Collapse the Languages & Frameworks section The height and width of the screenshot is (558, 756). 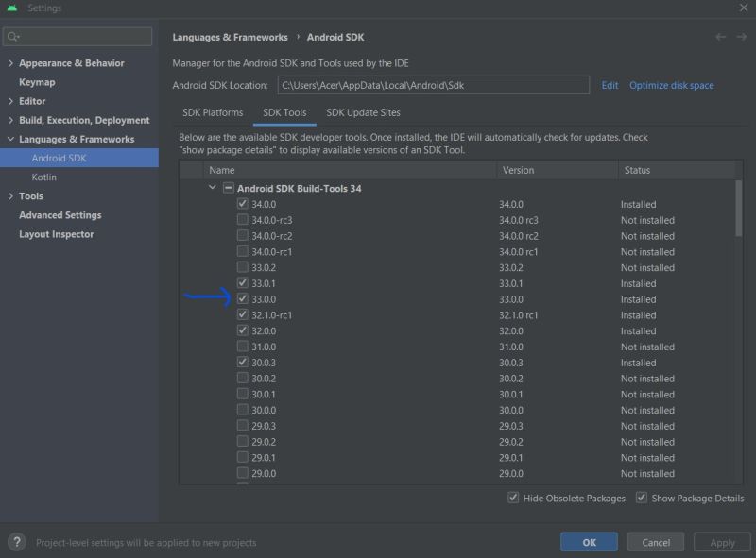[x=9, y=139]
